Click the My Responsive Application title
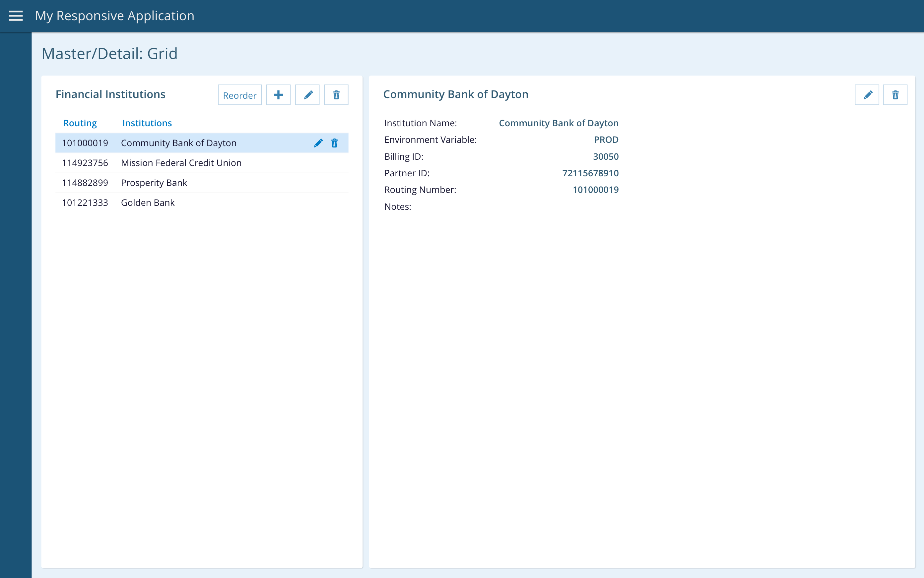The height and width of the screenshot is (578, 924). 115,16
